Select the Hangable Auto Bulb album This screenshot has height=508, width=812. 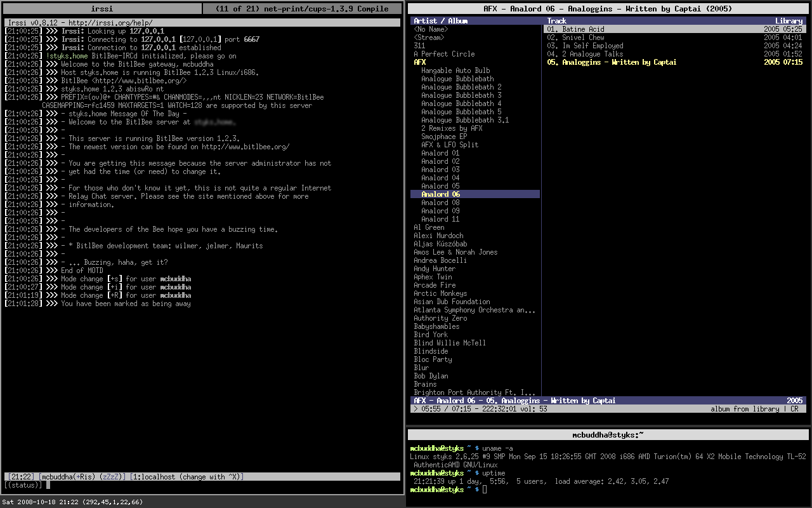point(455,70)
